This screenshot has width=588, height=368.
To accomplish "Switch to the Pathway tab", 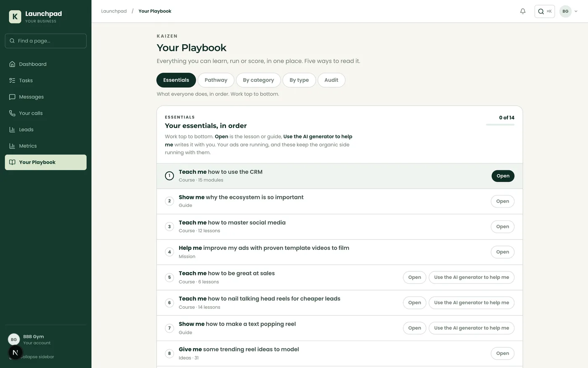I will pyautogui.click(x=216, y=80).
